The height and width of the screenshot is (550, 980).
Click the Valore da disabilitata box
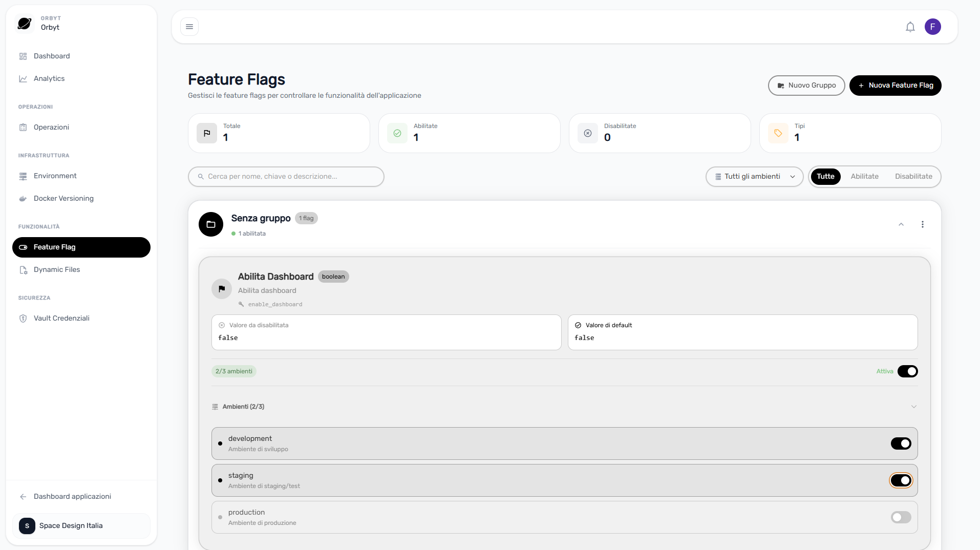pyautogui.click(x=387, y=332)
